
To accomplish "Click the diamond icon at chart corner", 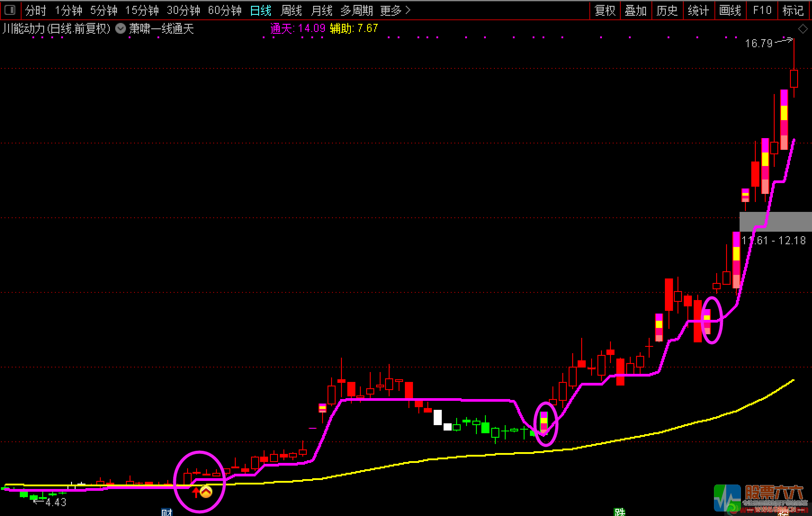I will tap(803, 29).
